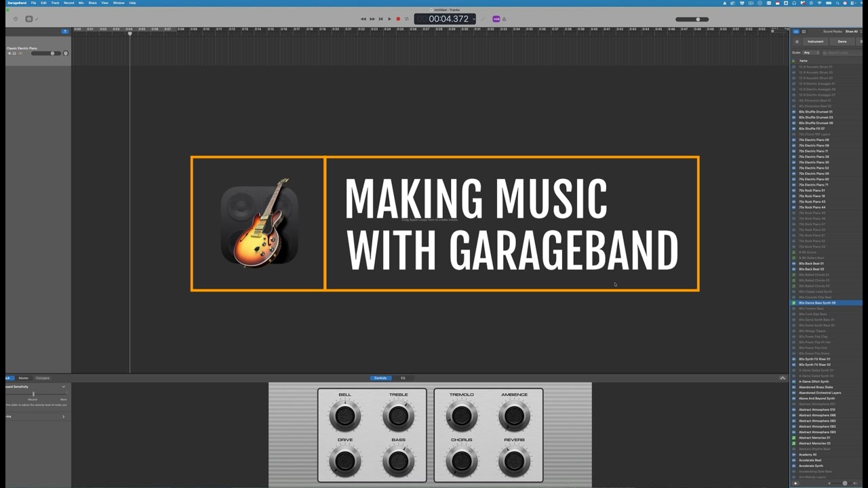This screenshot has width=868, height=488.
Task: Open the Track menu
Action: pyautogui.click(x=55, y=3)
